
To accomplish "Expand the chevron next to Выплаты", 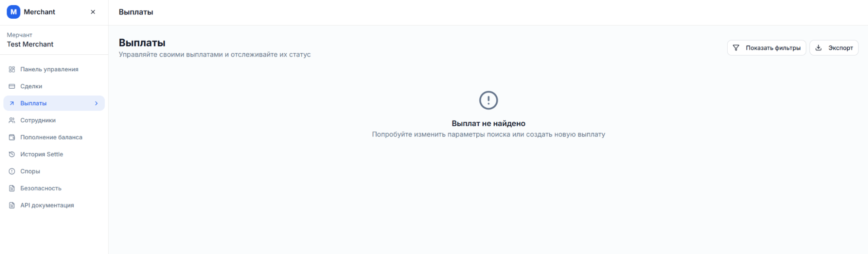I will 96,103.
